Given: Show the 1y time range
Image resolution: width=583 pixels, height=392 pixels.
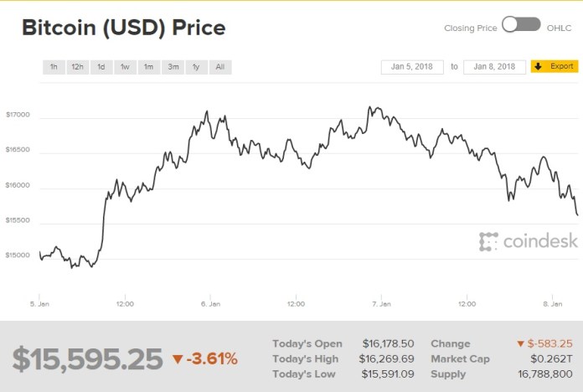Looking at the screenshot, I should click(196, 66).
